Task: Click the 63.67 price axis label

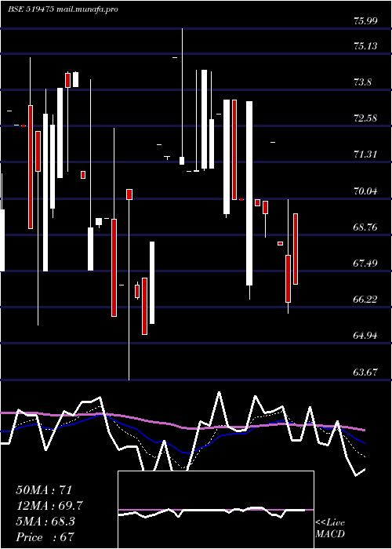Action: coord(365,373)
